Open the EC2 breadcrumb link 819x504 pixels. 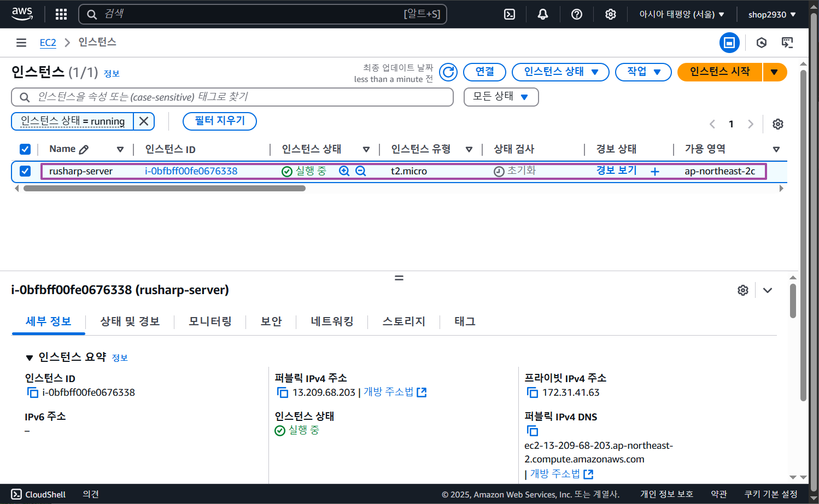pos(48,43)
